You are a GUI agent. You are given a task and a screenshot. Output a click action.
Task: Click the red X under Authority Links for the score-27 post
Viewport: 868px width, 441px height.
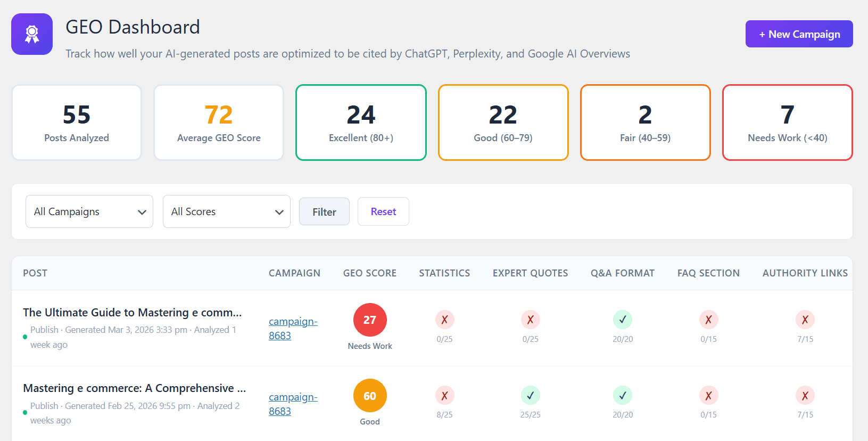805,320
